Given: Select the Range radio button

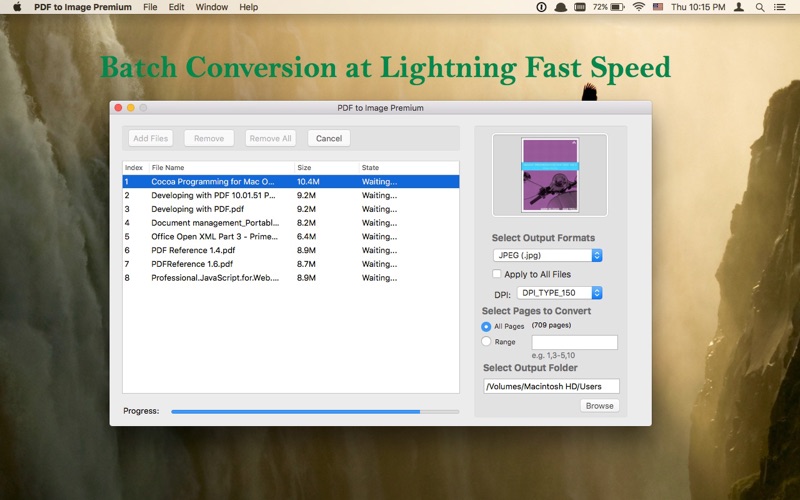Looking at the screenshot, I should [486, 342].
